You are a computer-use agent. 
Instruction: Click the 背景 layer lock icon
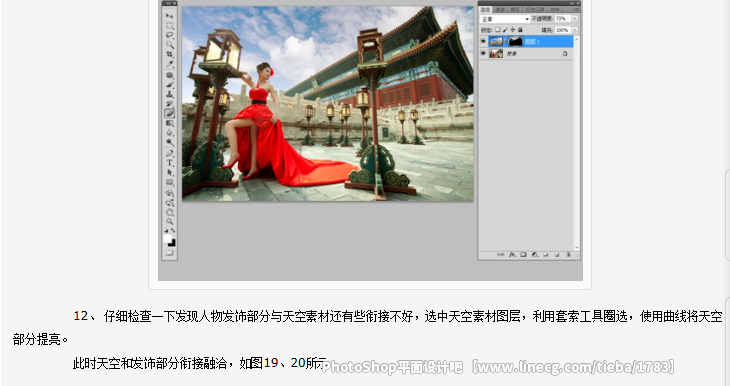point(565,53)
